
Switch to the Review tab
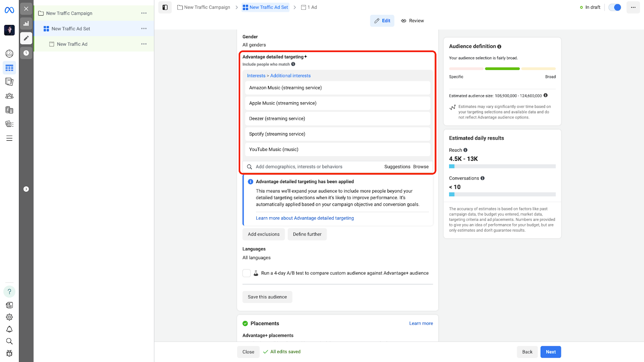click(x=413, y=21)
